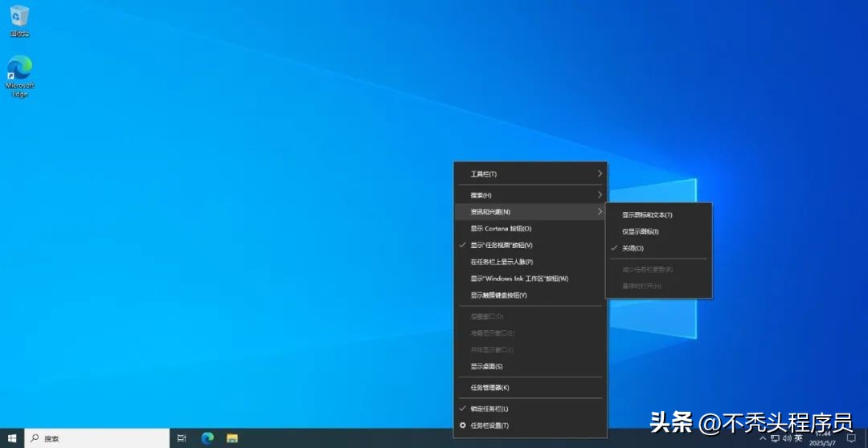Launch Microsoft Edge from the taskbar
The width and height of the screenshot is (868, 448).
pyautogui.click(x=207, y=438)
